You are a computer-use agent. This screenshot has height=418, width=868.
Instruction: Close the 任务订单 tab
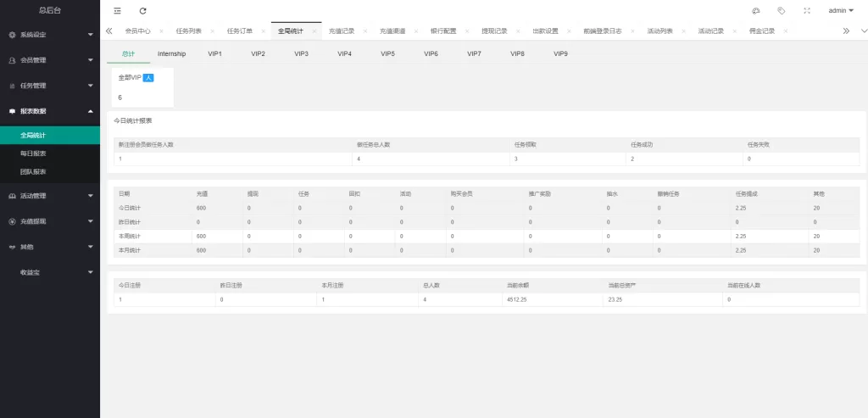[264, 31]
